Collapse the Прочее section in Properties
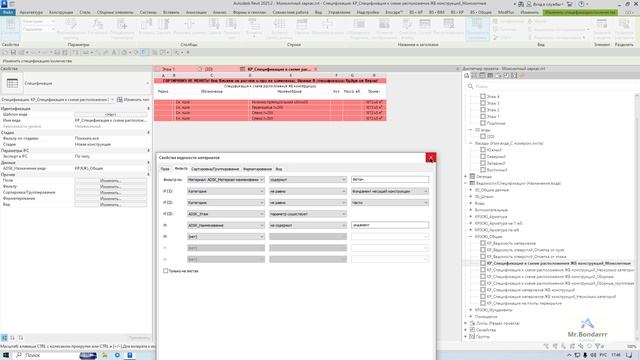 point(148,174)
